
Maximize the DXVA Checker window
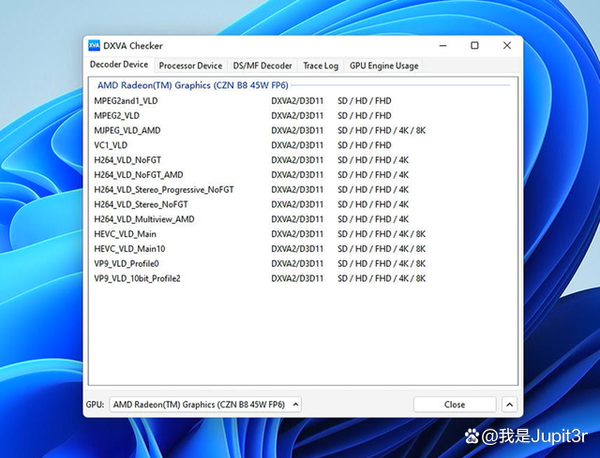[474, 46]
